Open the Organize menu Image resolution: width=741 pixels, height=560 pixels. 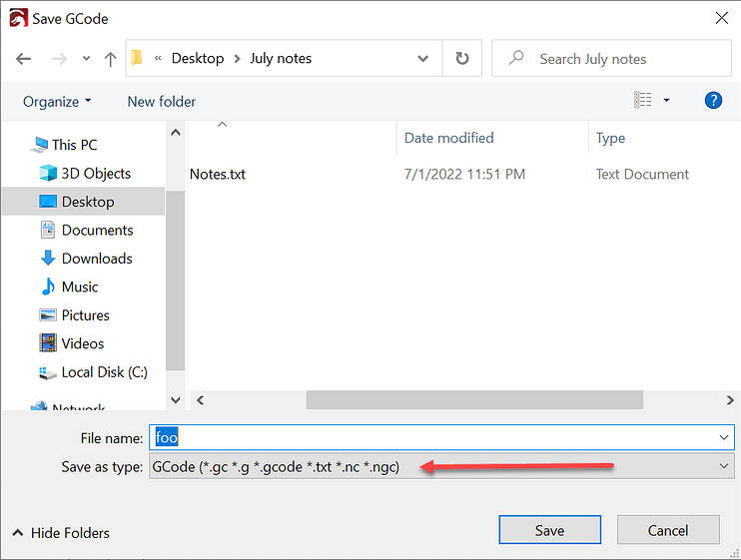[57, 102]
